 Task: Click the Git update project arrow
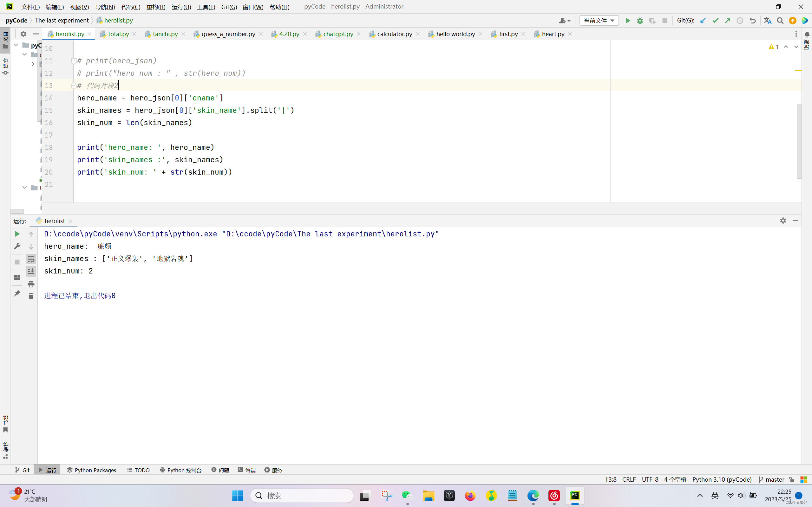click(703, 21)
